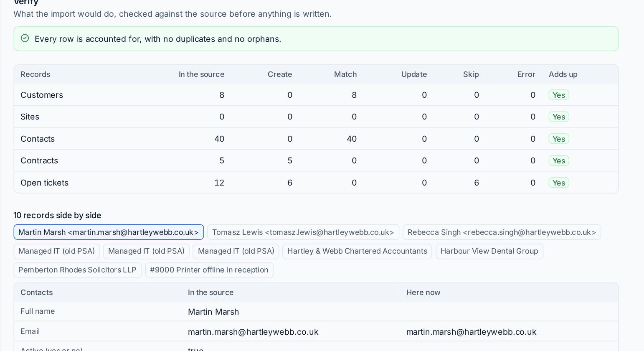Click the "Records" column header

pyautogui.click(x=35, y=74)
